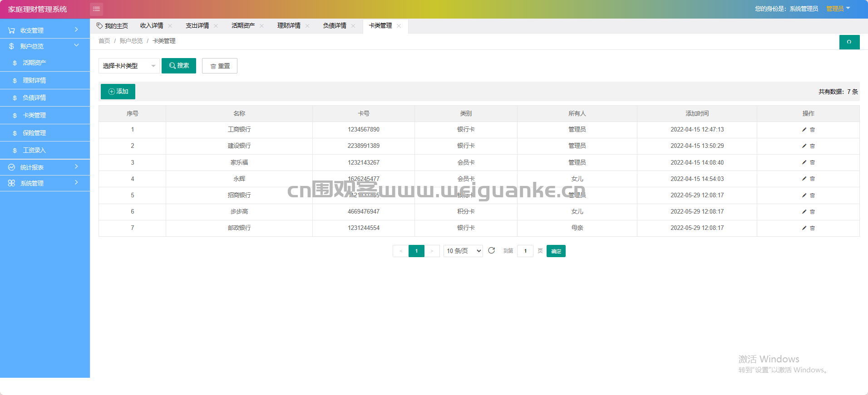Edit the 邮政银行 row pencil icon

tap(804, 228)
